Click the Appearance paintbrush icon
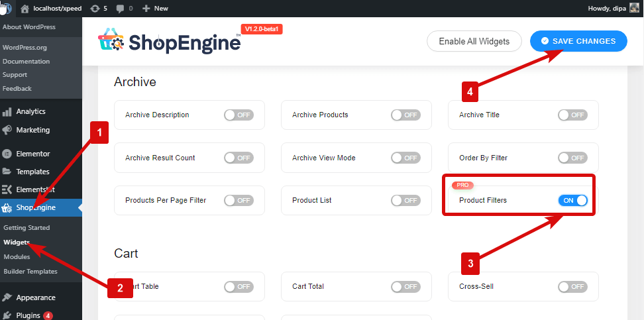 click(x=7, y=297)
